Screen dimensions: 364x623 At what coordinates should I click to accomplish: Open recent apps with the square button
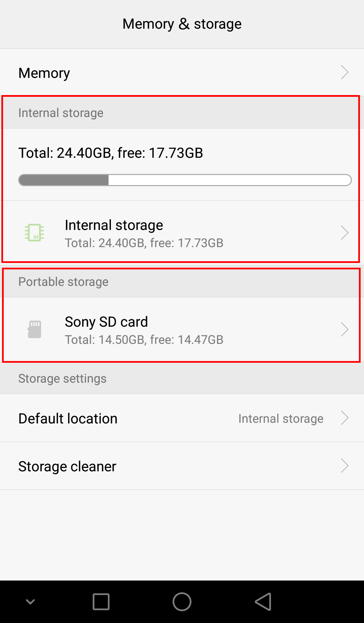pos(101,602)
